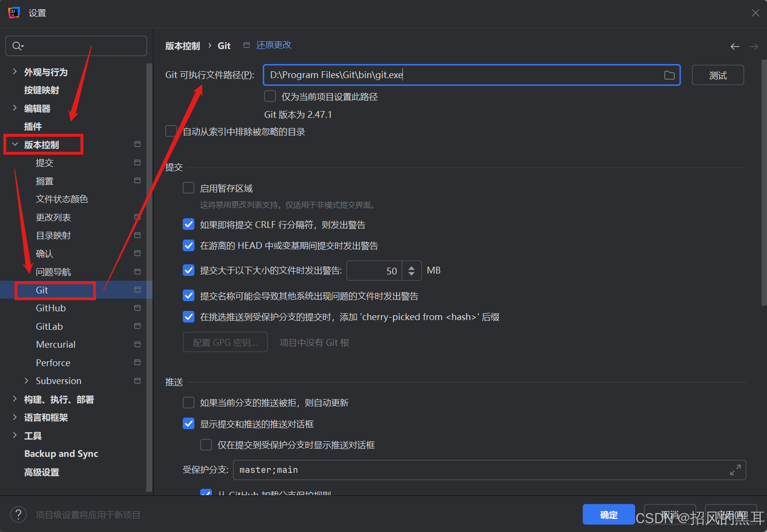Click project-level icon beside 版本控制 row

[x=137, y=144]
